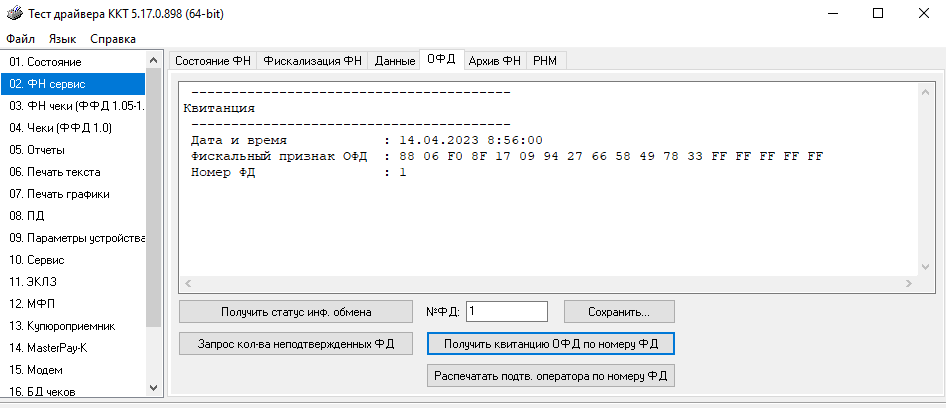Open 09. Параметры устройства section

(x=72, y=238)
